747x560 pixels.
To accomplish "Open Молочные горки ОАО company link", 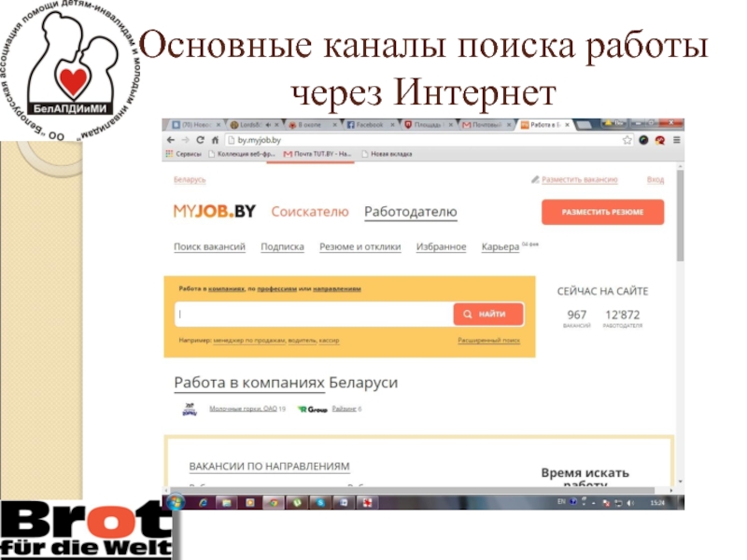I will click(243, 409).
